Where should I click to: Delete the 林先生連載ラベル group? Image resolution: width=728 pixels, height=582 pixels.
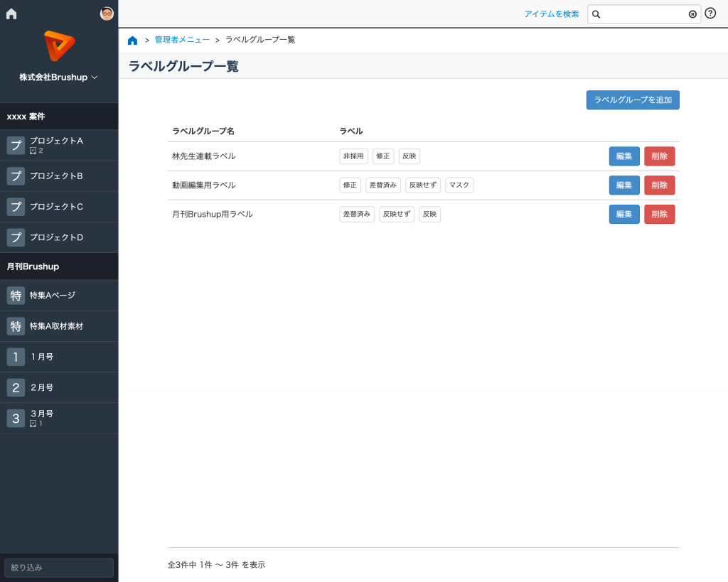(x=659, y=156)
